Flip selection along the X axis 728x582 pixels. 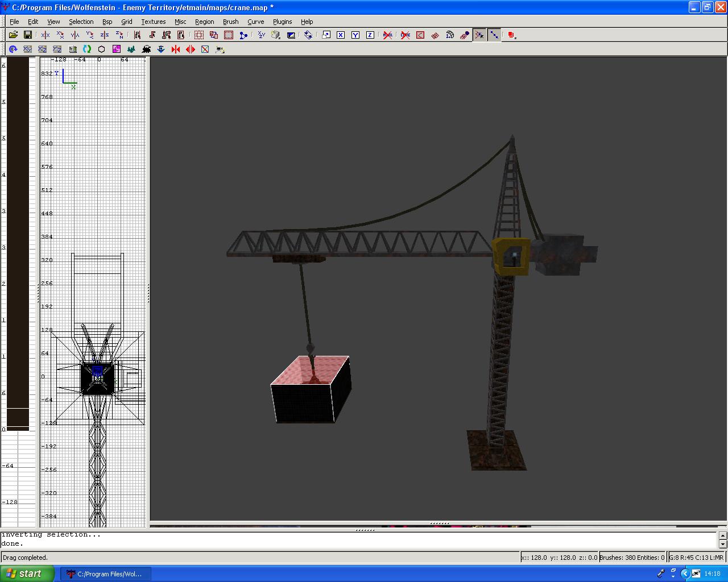click(x=45, y=35)
